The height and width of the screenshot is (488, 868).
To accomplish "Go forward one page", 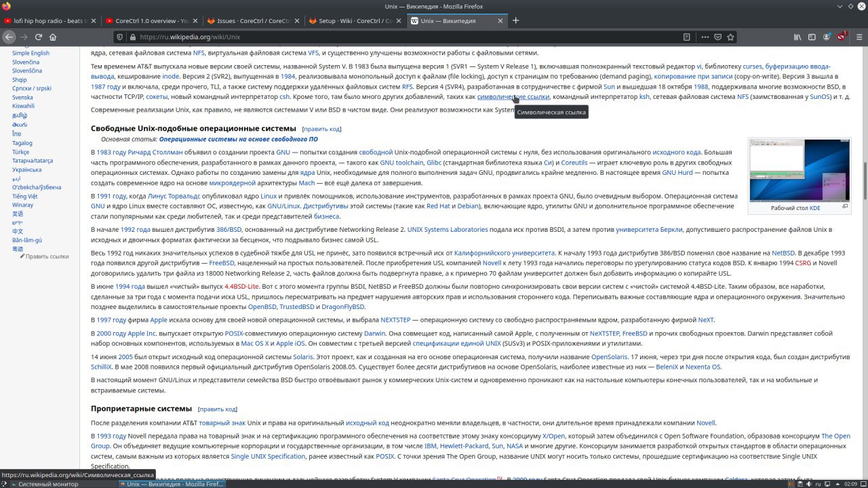I will 24,37.
